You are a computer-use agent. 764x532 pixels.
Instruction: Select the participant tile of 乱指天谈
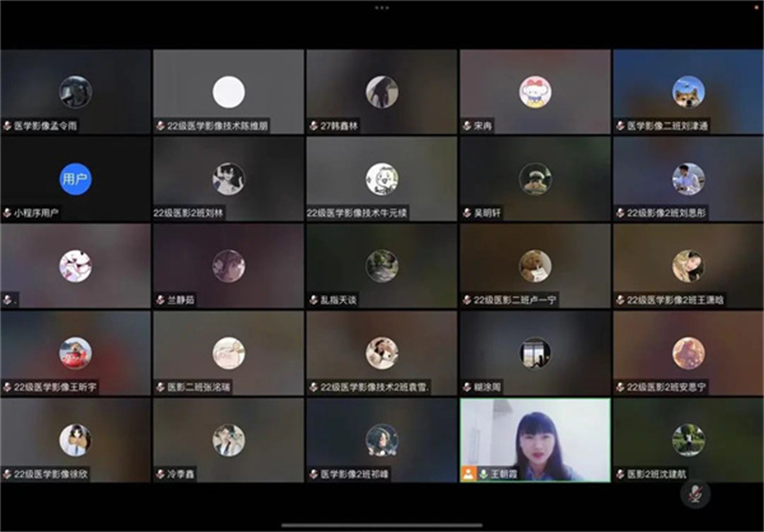pos(381,266)
